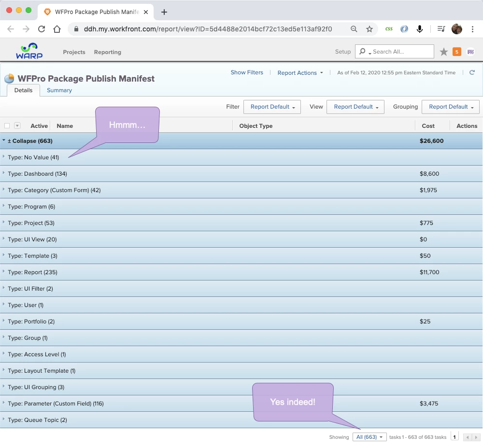Viewport: 483px width, 448px height.
Task: Open Setup
Action: (x=343, y=52)
